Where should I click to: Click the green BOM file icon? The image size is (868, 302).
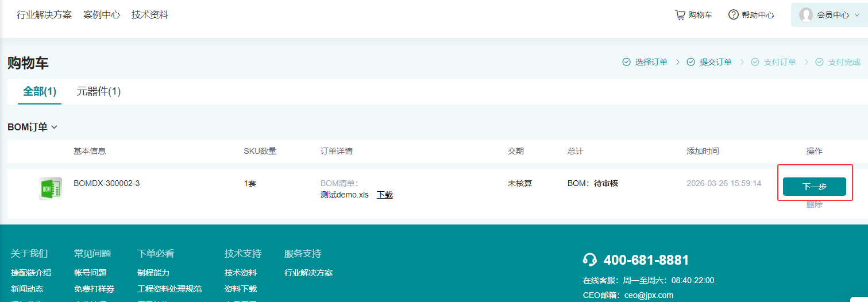coord(50,188)
